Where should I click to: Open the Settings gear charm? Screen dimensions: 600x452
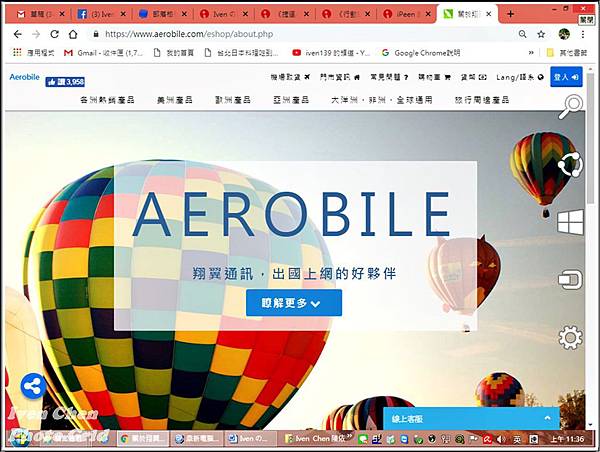pyautogui.click(x=571, y=337)
